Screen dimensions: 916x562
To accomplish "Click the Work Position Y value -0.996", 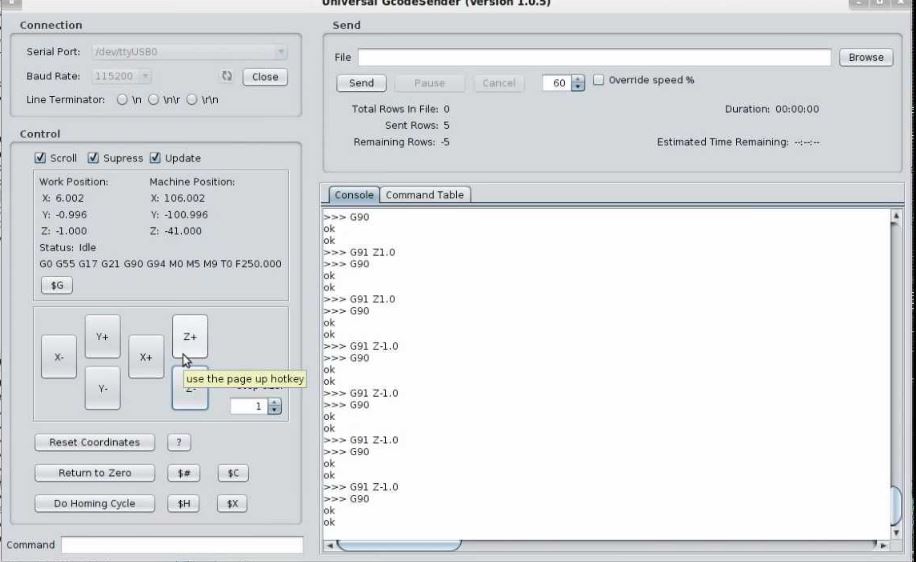I will [x=71, y=214].
